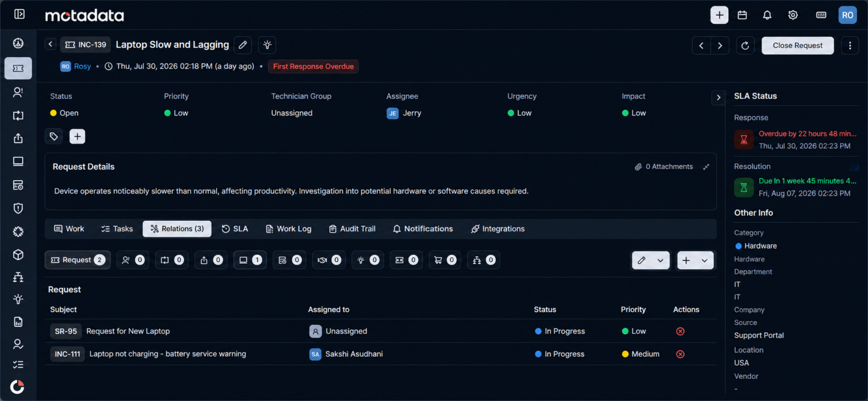Viewport: 868px width, 401px height.
Task: Change Assignee Jerry
Action: click(404, 113)
